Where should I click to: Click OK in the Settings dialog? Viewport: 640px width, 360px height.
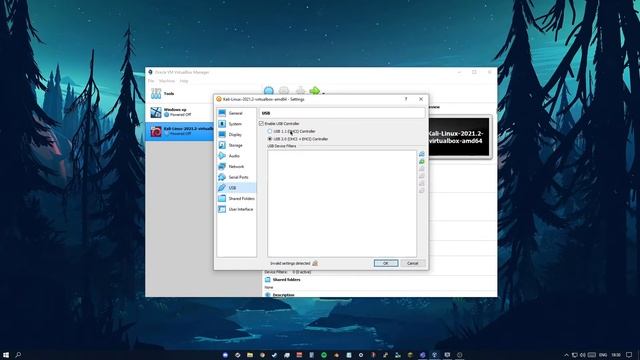coord(386,263)
